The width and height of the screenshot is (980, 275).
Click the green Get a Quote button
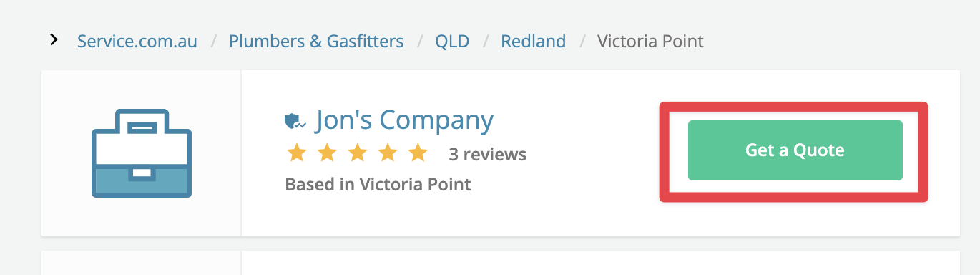pos(795,150)
